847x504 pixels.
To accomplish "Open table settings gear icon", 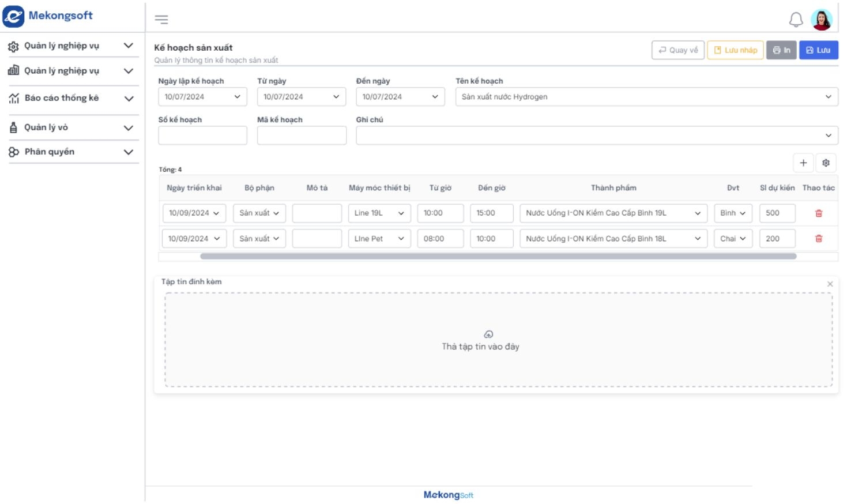I will coord(826,163).
